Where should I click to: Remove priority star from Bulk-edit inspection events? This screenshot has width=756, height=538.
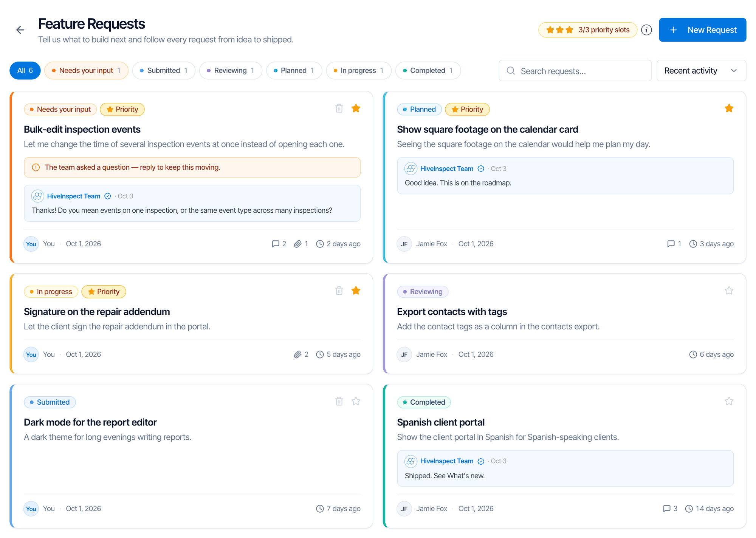(x=356, y=108)
